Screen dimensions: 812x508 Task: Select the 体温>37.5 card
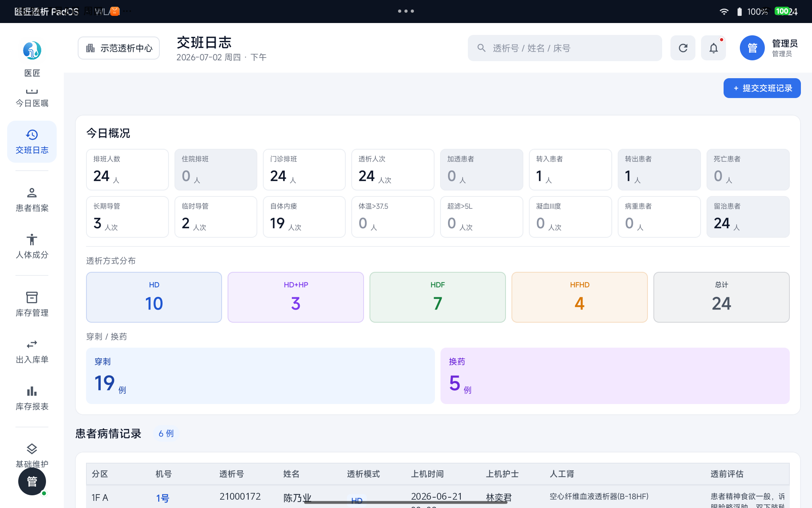[393, 217]
